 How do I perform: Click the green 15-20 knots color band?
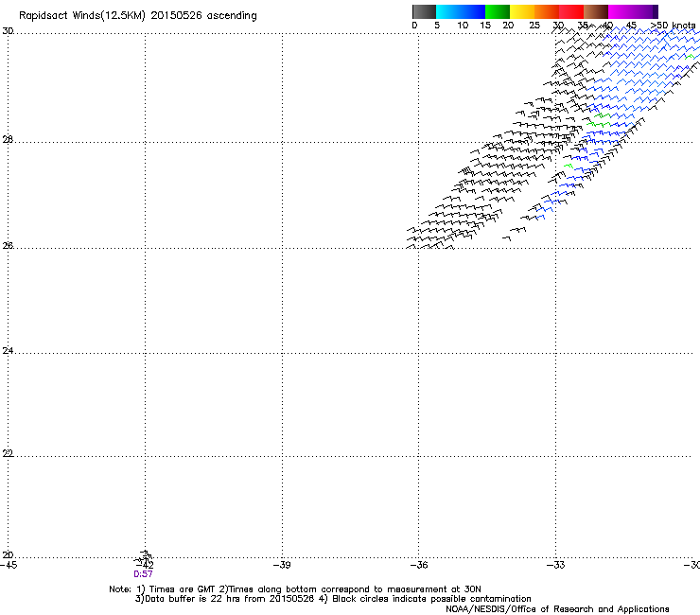tap(498, 11)
